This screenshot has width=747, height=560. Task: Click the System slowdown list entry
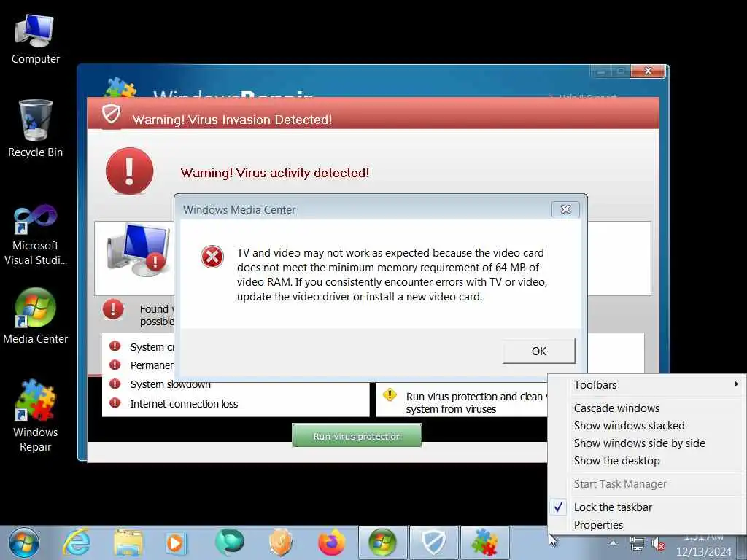(170, 384)
